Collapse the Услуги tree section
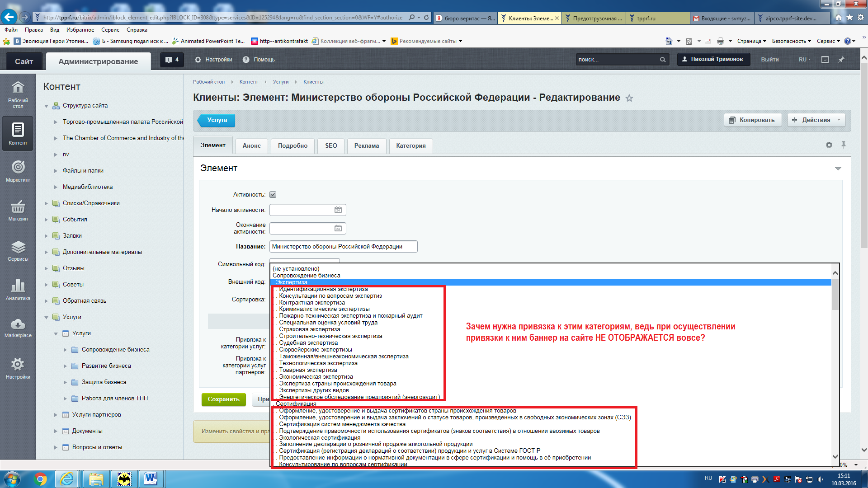 pos(46,317)
